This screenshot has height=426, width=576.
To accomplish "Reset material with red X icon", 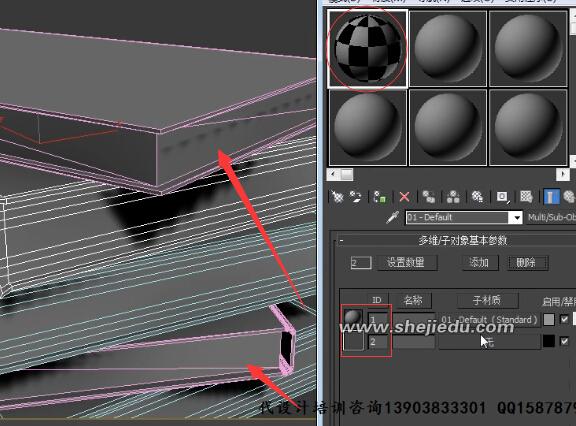I will (x=404, y=197).
